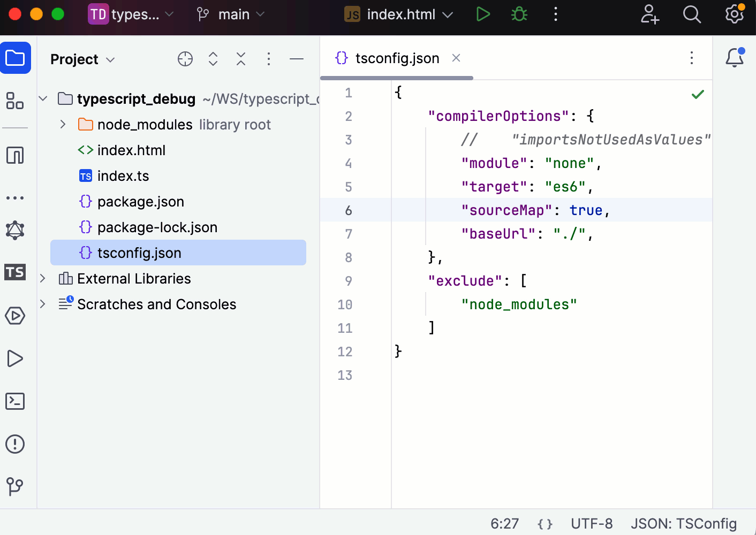756x535 pixels.
Task: Open IDE settings via the gear icon
Action: (x=734, y=14)
